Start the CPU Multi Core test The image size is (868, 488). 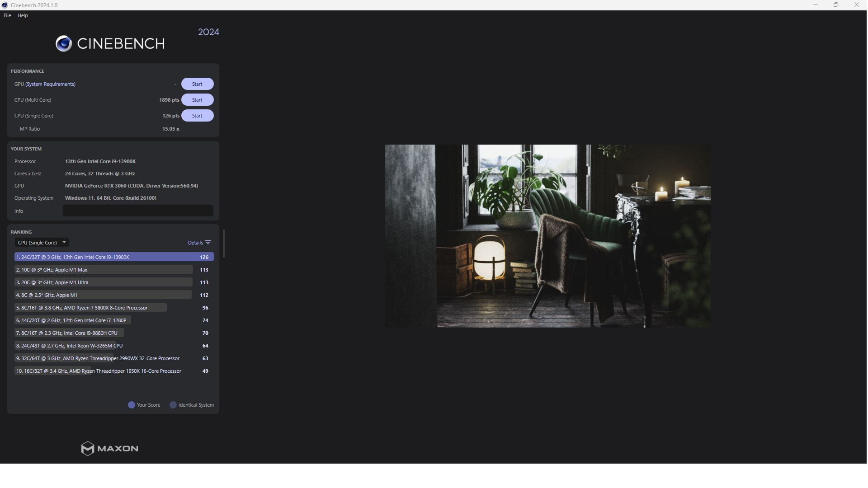tap(197, 100)
